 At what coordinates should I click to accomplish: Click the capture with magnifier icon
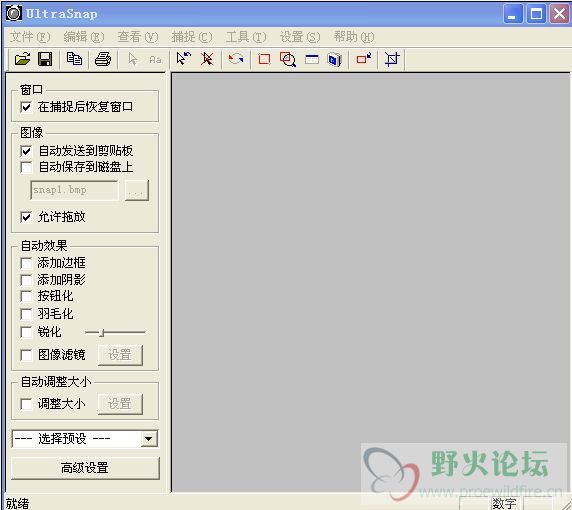(x=288, y=59)
